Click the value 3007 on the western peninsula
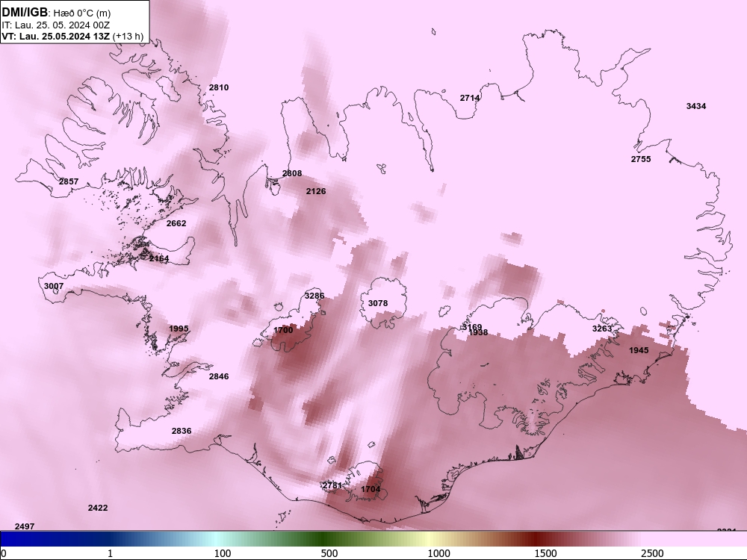 point(54,286)
